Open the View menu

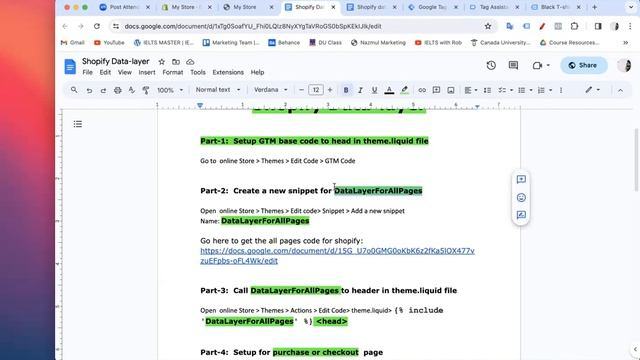click(x=124, y=72)
